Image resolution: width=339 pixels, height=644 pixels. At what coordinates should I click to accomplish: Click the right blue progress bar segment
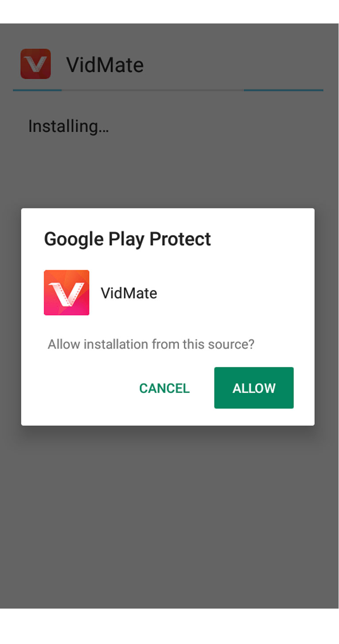(x=284, y=90)
